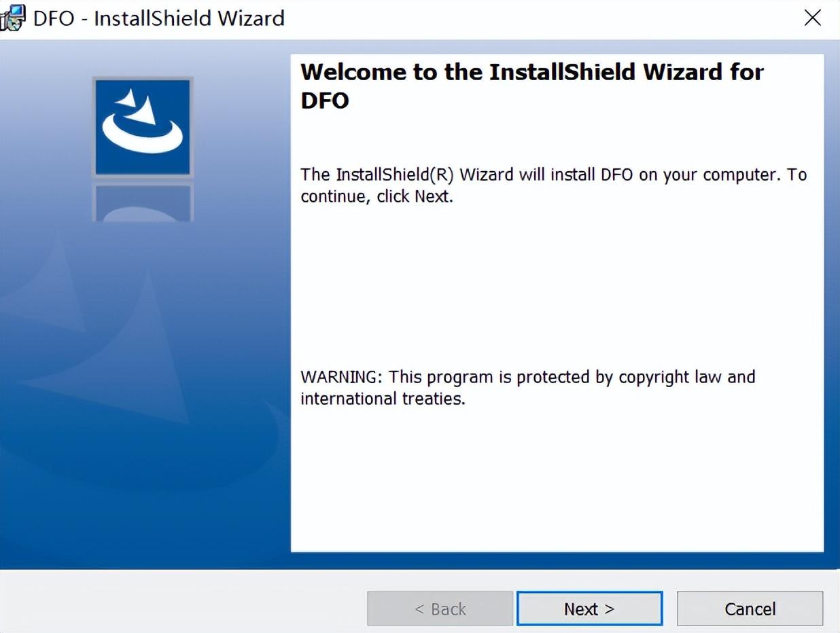Close the InstallShield Wizard window
Image resolution: width=840 pixels, height=633 pixels.
(813, 18)
